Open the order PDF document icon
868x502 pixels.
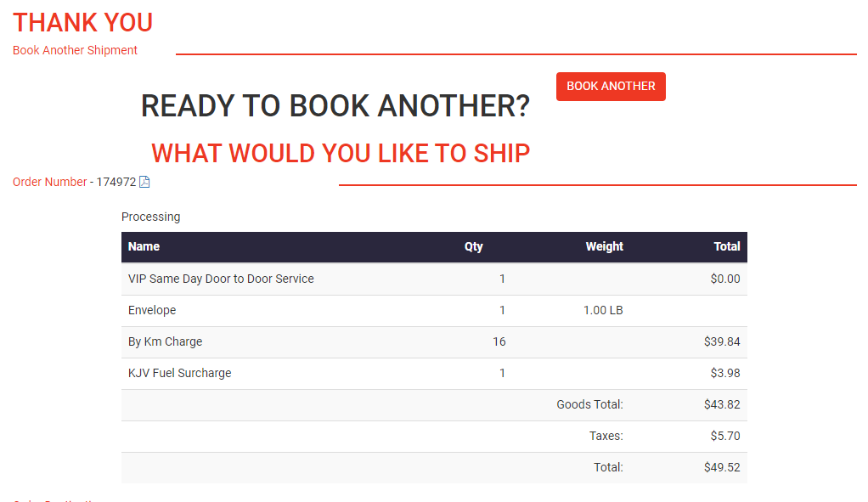(x=144, y=182)
